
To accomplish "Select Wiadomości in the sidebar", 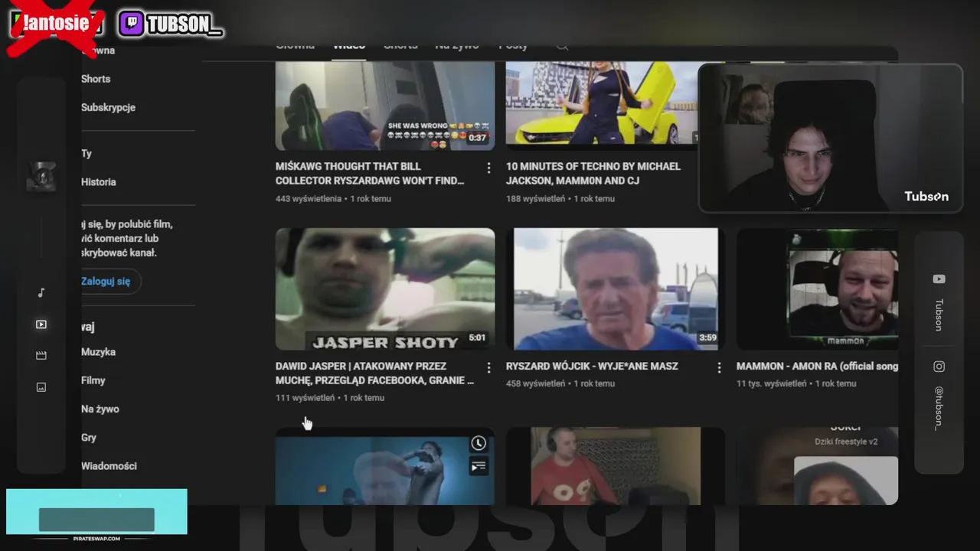I will coord(109,466).
